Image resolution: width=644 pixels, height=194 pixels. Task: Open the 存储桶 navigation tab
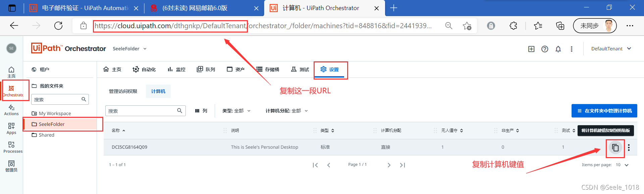(x=268, y=69)
